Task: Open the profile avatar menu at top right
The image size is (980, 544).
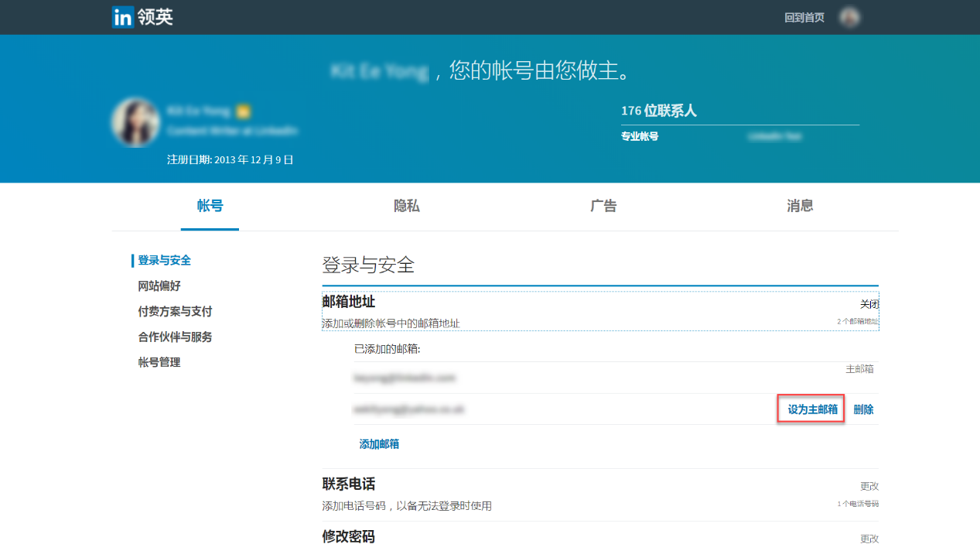Action: point(849,17)
